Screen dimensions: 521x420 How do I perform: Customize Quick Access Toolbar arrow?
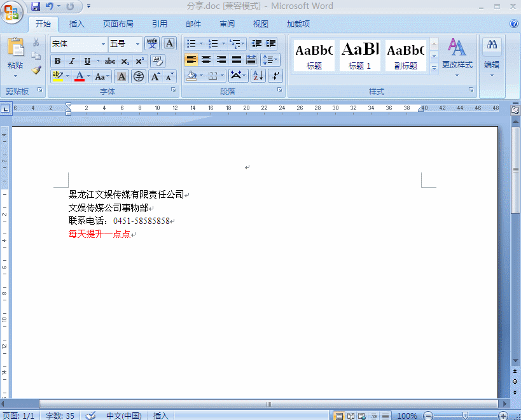coord(88,6)
